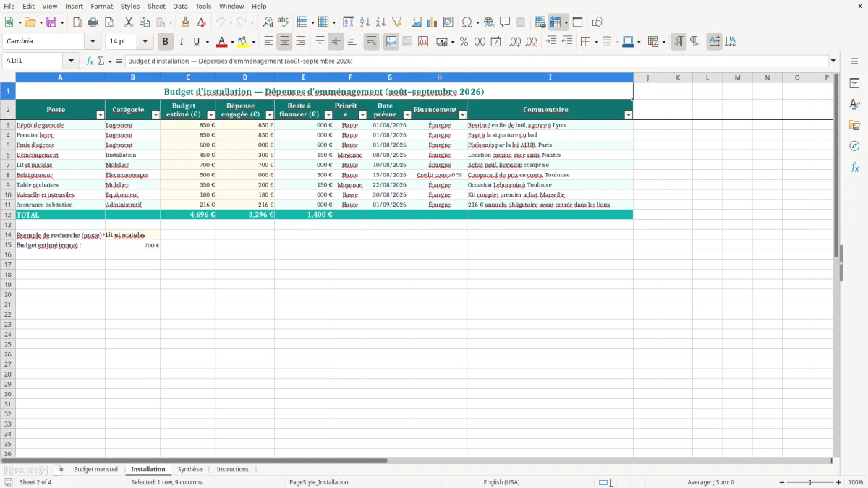Toggle Underline formatting
This screenshot has width=868, height=488.
pos(196,42)
